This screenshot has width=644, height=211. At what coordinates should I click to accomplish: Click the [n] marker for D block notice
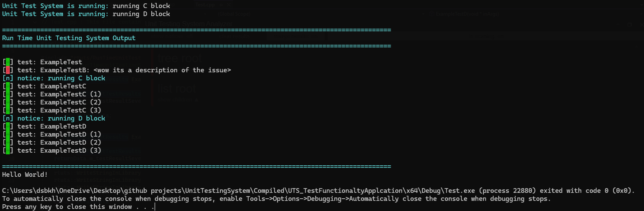pos(8,118)
